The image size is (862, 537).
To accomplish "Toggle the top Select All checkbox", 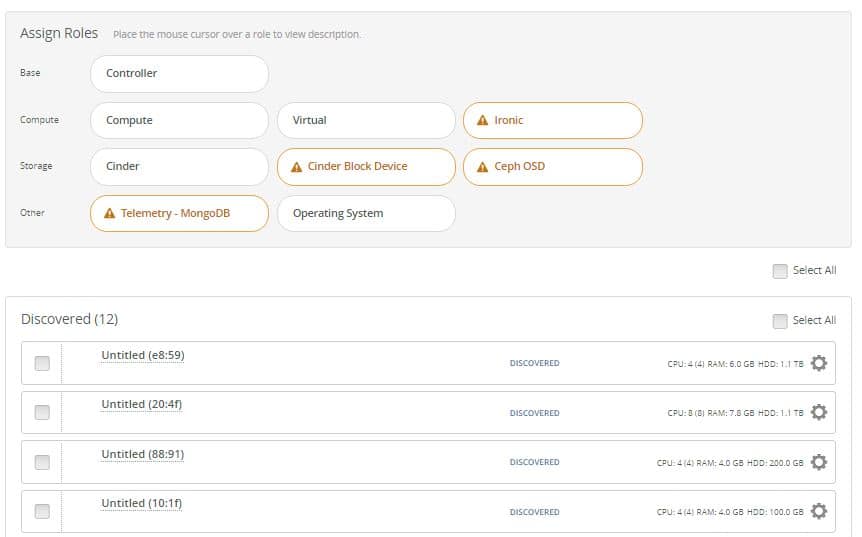I will [x=780, y=271].
